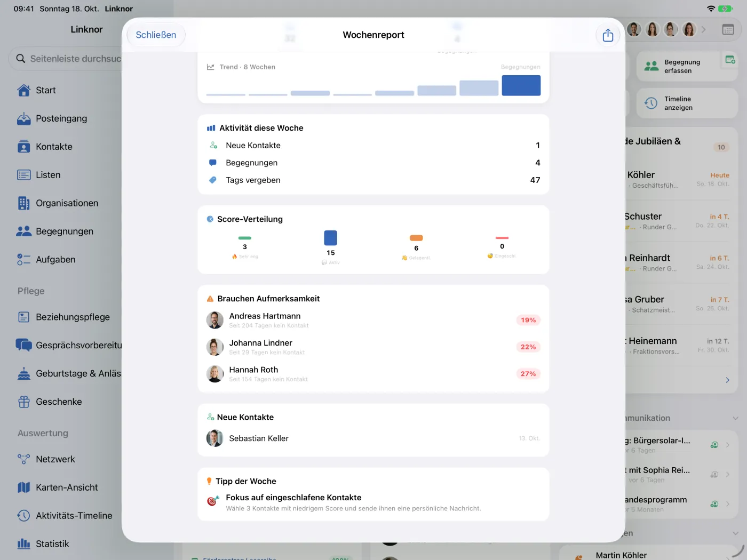
Task: Click the Tags vergeben activity row
Action: pyautogui.click(x=373, y=180)
